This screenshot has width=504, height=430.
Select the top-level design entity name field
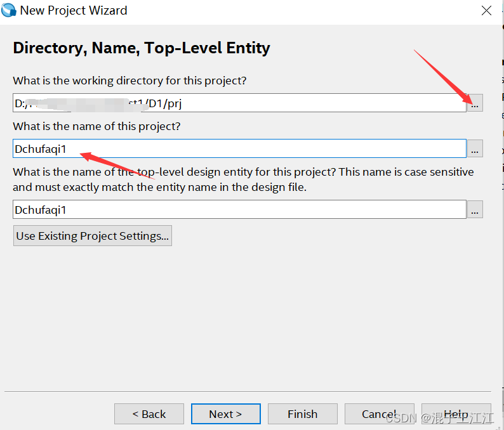click(x=239, y=209)
